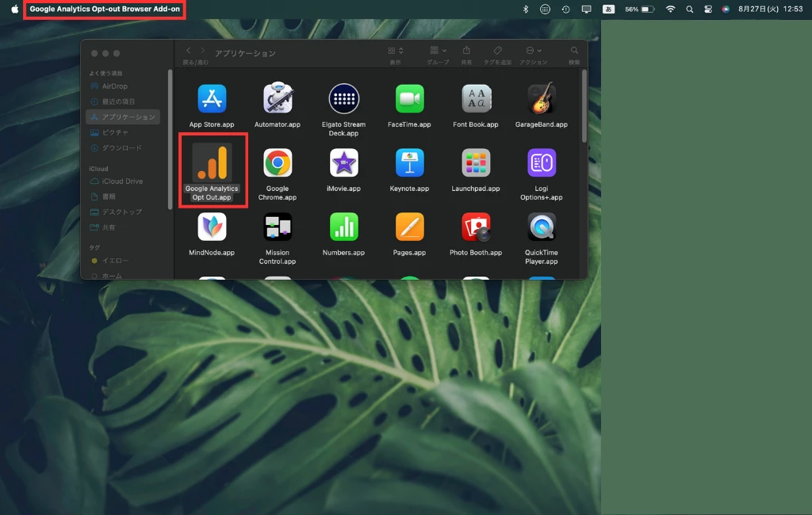Open Pages.app icon
Image resolution: width=812 pixels, height=515 pixels.
tap(410, 227)
